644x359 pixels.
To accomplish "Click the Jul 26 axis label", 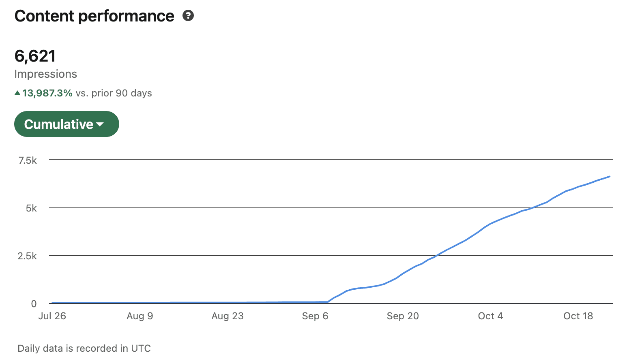I will coord(52,316).
